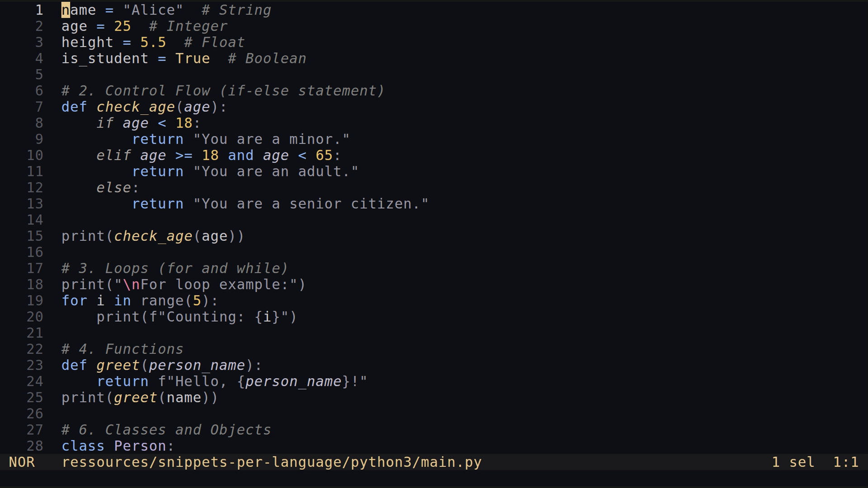This screenshot has width=868, height=488.
Task: Click the cursor position 1:1 indicator
Action: [x=845, y=462]
